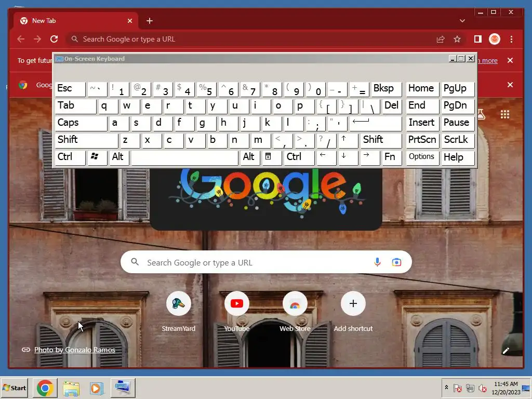This screenshot has width=532, height=399.
Task: Open Chrome side panel icon
Action: click(x=478, y=39)
